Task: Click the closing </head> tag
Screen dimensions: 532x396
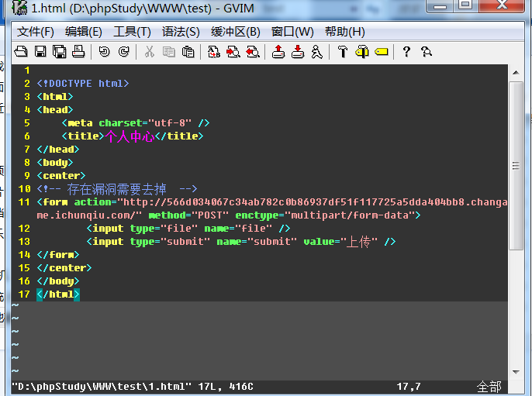Action: click(x=58, y=150)
